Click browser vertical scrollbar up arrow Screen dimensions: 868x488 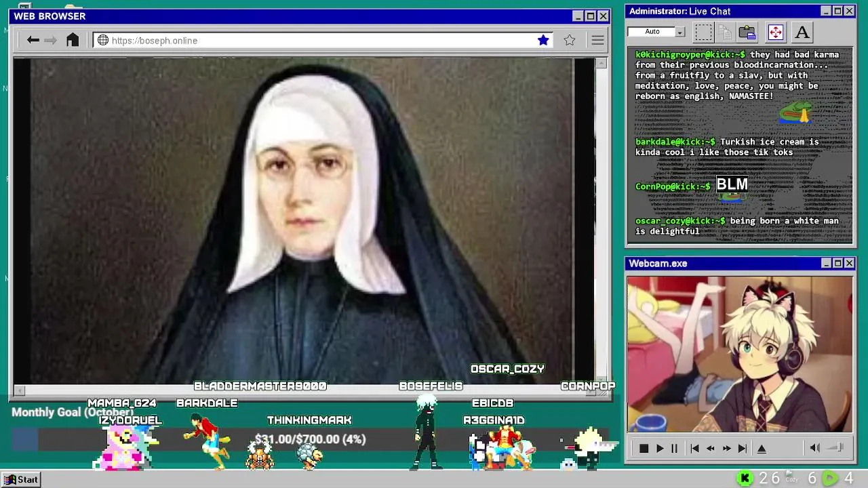point(601,63)
